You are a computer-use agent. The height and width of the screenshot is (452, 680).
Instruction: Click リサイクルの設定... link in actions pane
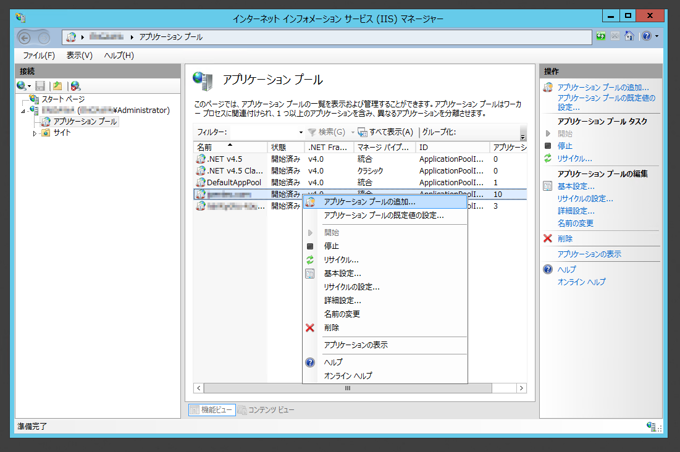[585, 199]
